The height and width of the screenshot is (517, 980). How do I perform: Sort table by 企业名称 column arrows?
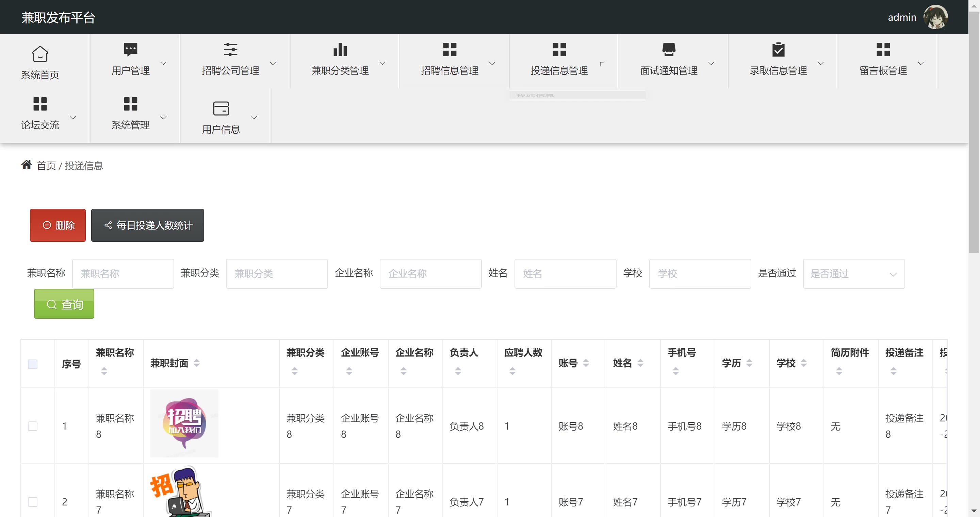tap(403, 371)
